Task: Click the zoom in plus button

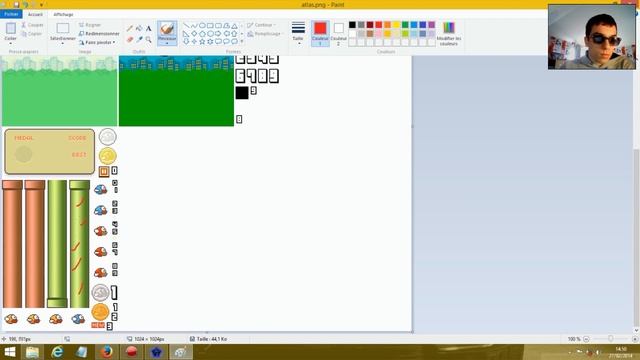Action: click(x=635, y=339)
